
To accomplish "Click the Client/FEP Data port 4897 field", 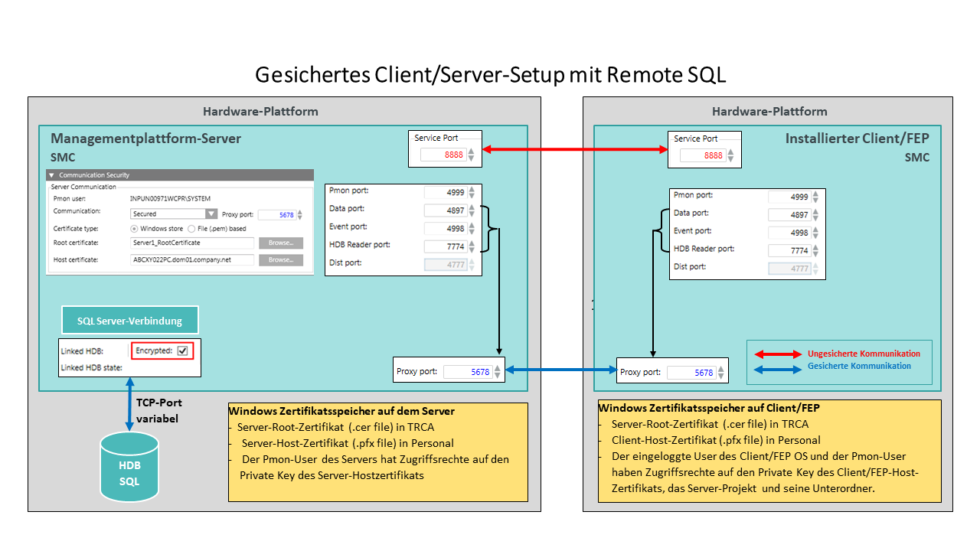I will (x=789, y=215).
